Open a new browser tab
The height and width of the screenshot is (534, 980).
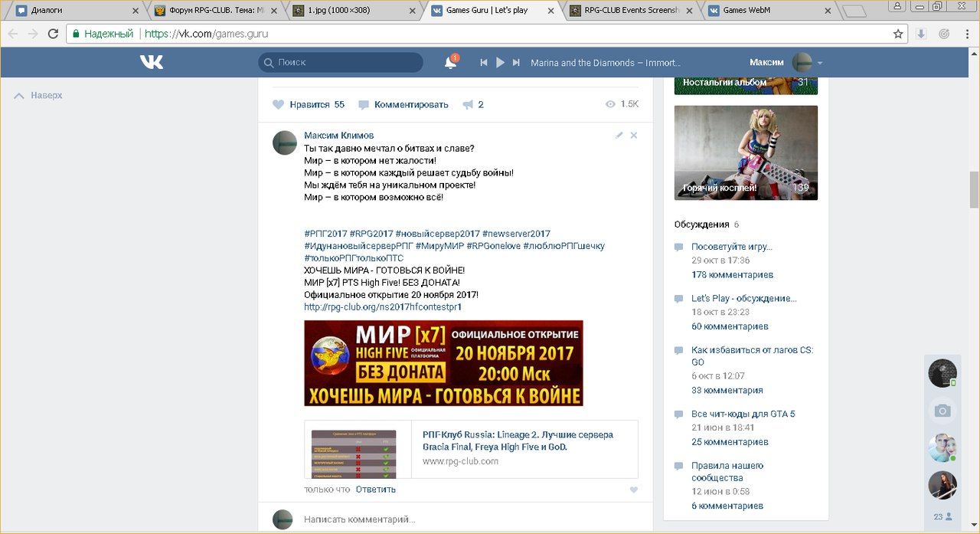pyautogui.click(x=854, y=11)
